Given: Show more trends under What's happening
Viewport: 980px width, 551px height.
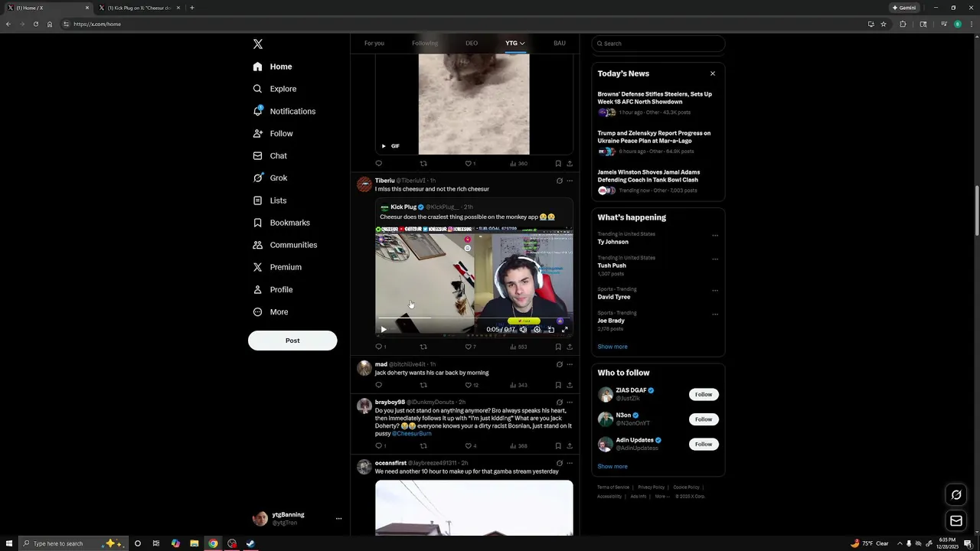Looking at the screenshot, I should [x=612, y=347].
